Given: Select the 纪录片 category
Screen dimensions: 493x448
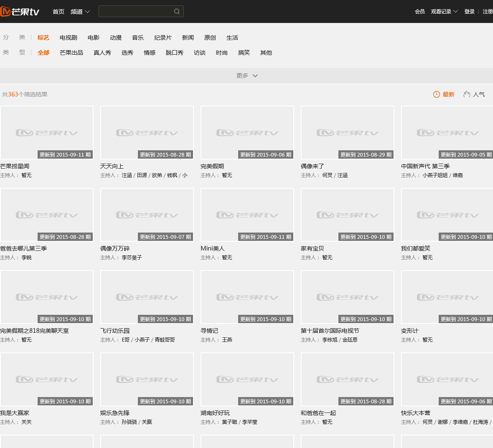Looking at the screenshot, I should (163, 38).
